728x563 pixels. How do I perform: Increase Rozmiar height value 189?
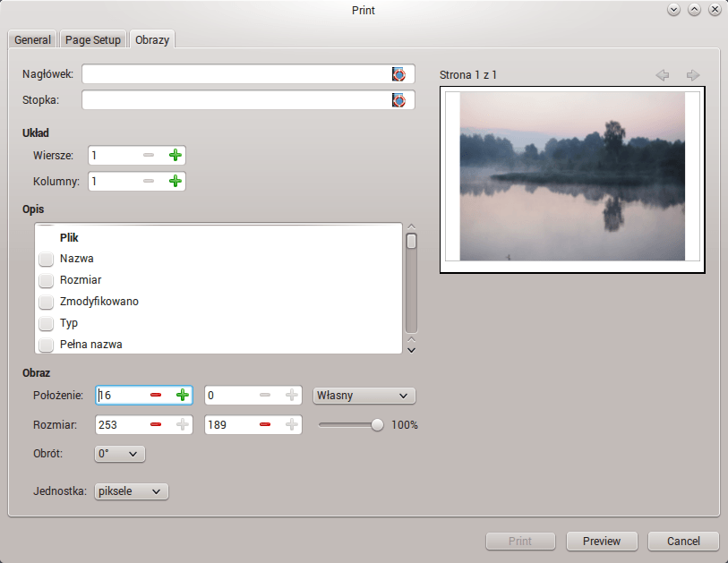pos(292,424)
